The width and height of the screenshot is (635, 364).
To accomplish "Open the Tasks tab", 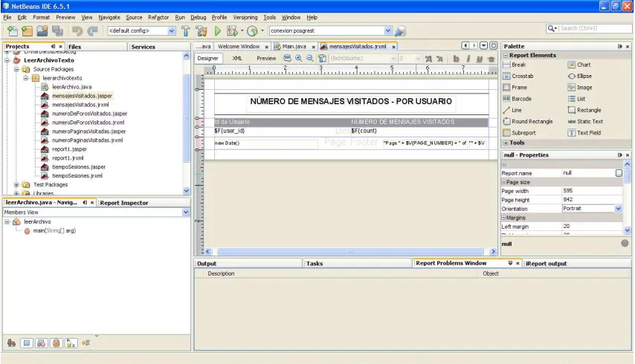I will pos(315,264).
